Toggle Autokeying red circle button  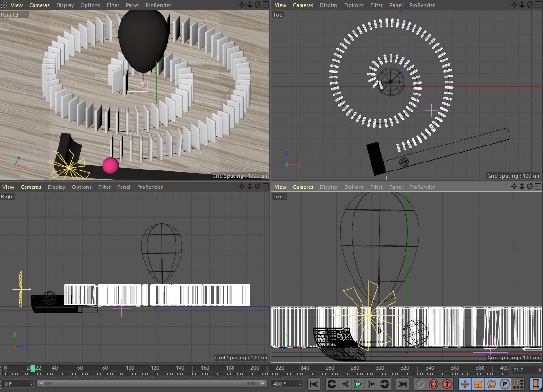coord(433,384)
